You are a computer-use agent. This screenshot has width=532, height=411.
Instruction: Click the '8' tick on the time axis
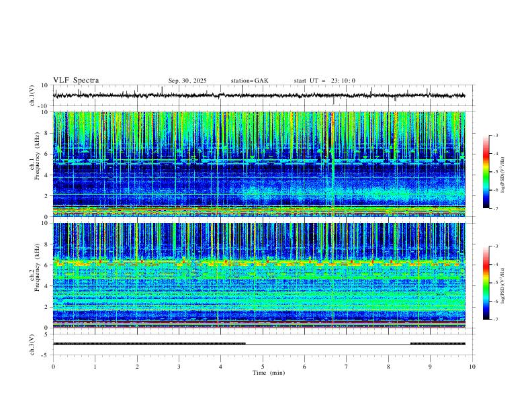388,367
